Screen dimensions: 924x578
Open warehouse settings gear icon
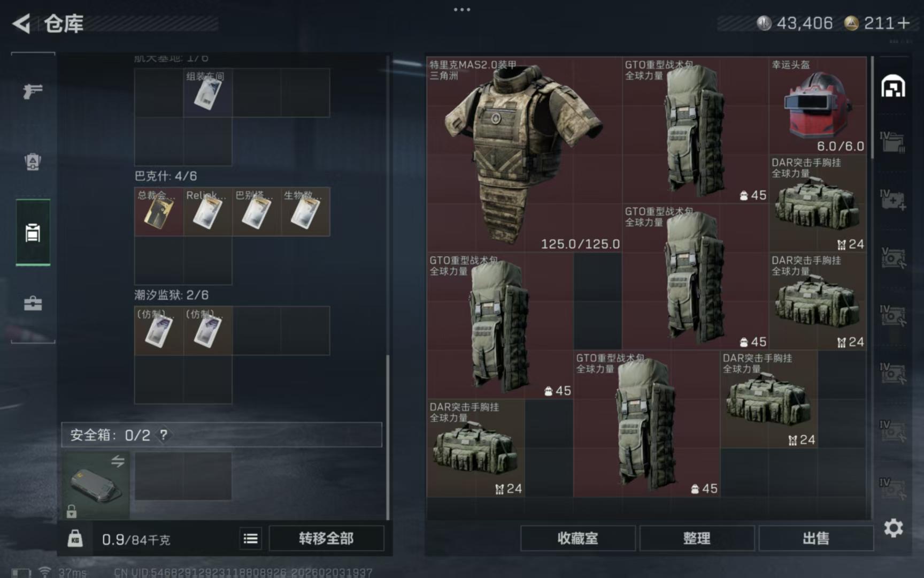click(893, 528)
